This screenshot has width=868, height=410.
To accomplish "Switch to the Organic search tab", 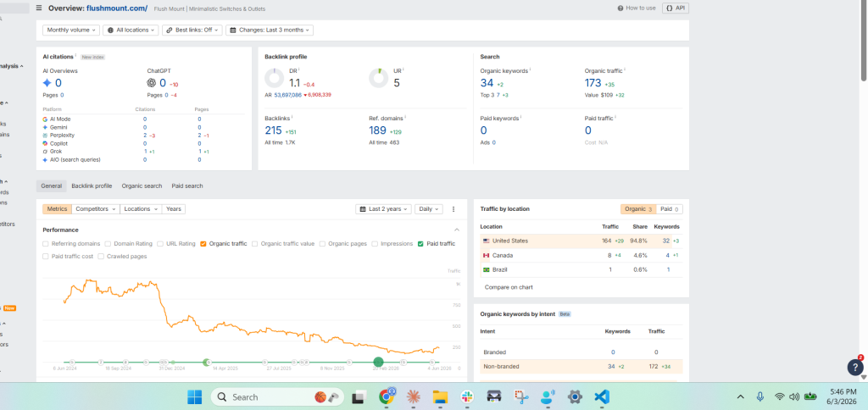I will coord(142,186).
